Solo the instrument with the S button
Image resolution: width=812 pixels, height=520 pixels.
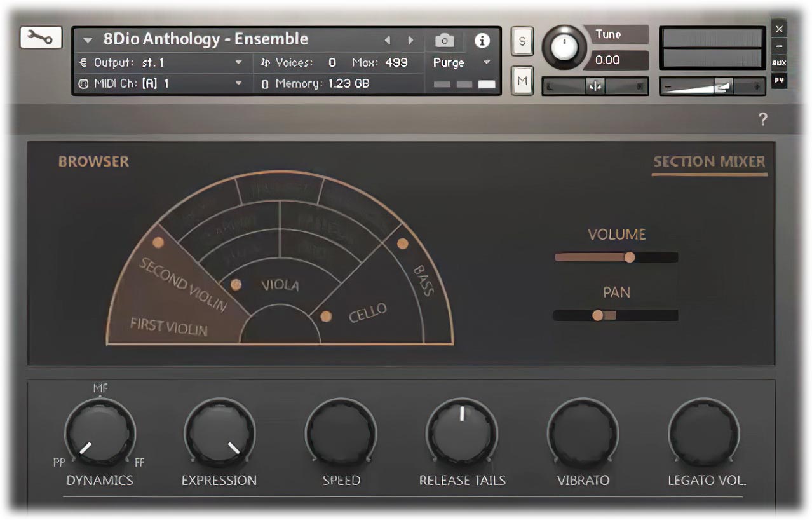pos(521,39)
